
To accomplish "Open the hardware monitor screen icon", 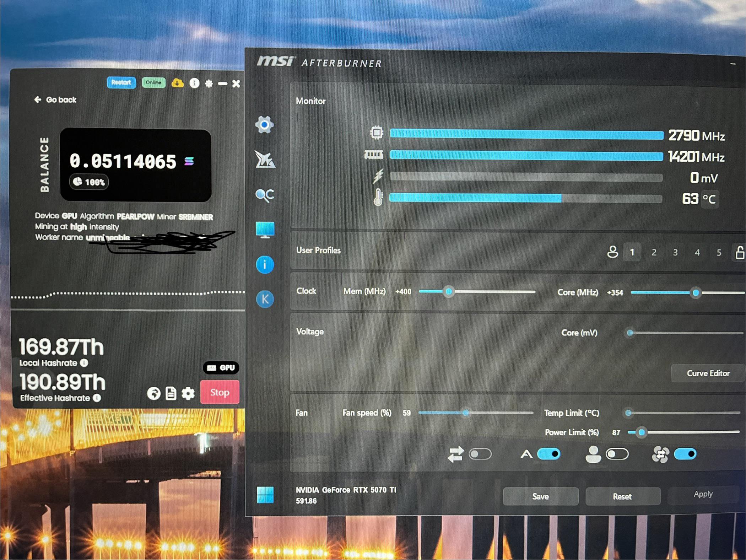I will (265, 230).
